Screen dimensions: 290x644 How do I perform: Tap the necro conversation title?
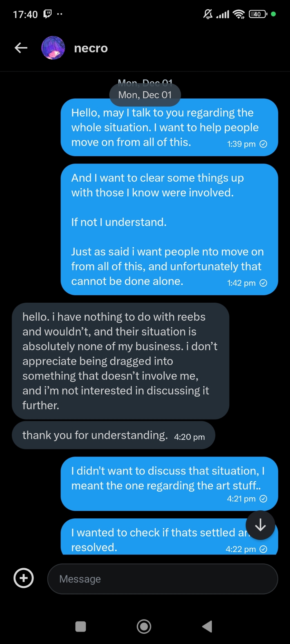click(91, 48)
